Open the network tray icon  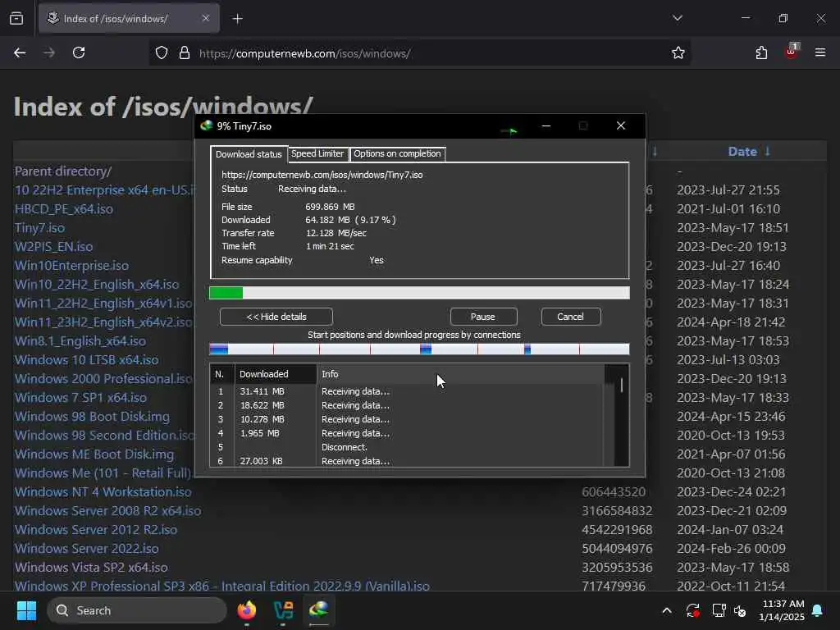719,610
